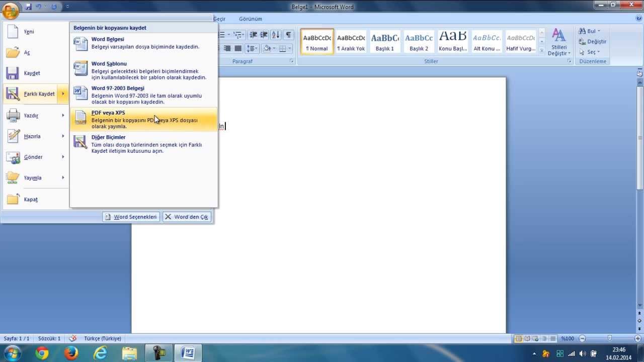This screenshot has width=644, height=362.
Task: Select Diğer Biçimler option
Action: [x=144, y=144]
